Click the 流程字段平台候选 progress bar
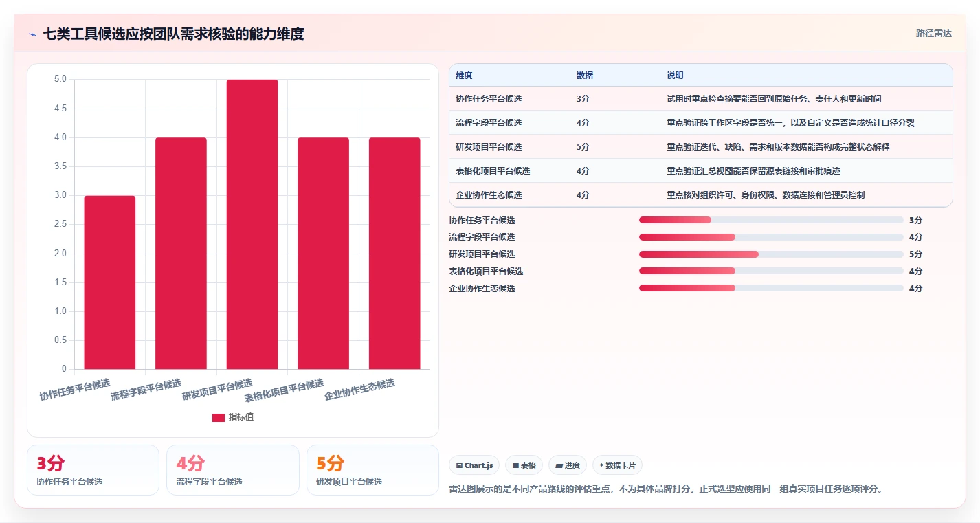Image resolution: width=980 pixels, height=523 pixels. (771, 237)
